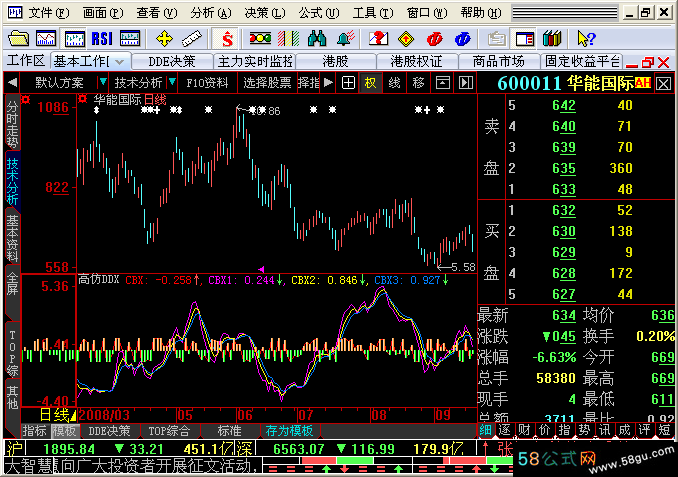Click the alarm bell alert icon
This screenshot has height=477, width=678.
coord(345,39)
